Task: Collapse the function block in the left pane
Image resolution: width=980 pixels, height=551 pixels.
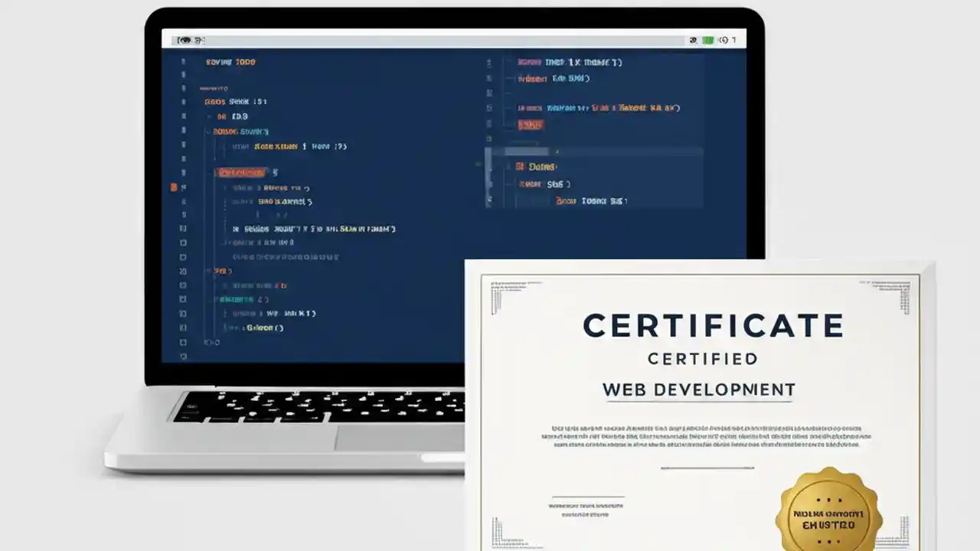Action: (208, 132)
